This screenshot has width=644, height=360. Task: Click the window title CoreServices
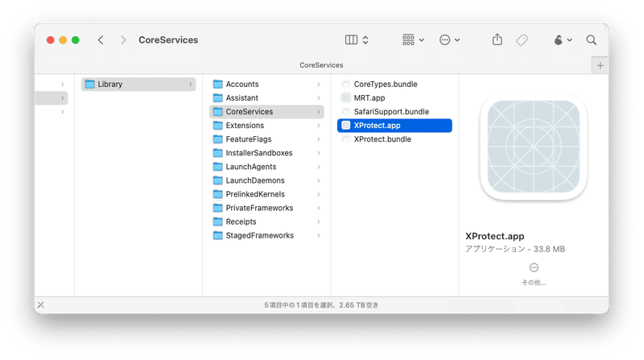pyautogui.click(x=168, y=39)
